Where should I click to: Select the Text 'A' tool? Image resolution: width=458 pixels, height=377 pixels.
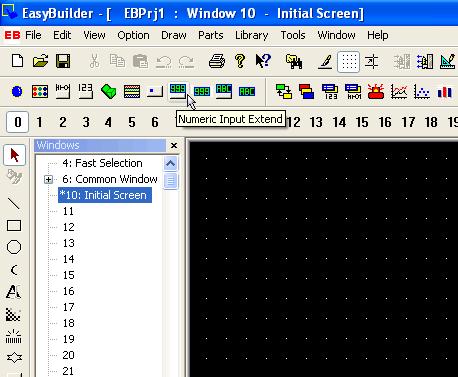point(13,292)
